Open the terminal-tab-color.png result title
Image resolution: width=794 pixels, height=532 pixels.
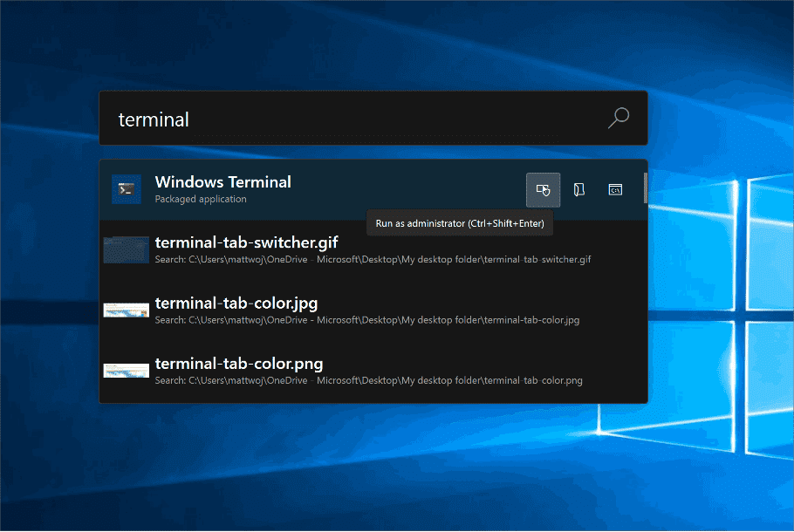238,363
